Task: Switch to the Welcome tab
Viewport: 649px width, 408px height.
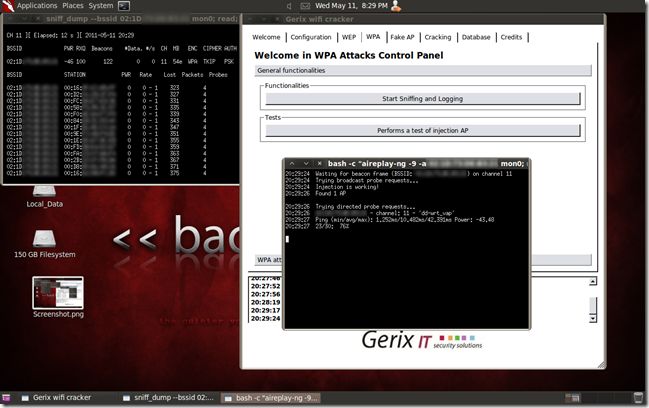Action: coord(266,37)
